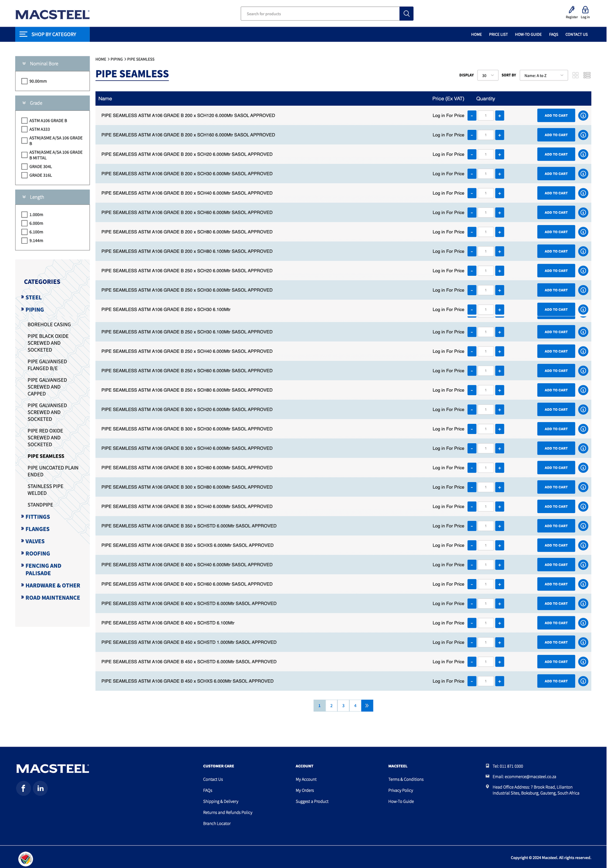
Task: Tick the ASTM A106 GRADE B checkbox
Action: point(25,121)
